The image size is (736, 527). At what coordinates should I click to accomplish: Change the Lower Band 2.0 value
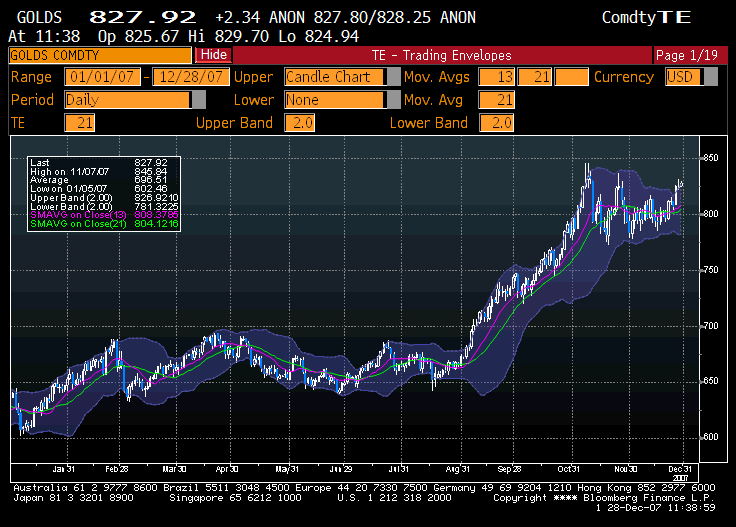(495, 123)
